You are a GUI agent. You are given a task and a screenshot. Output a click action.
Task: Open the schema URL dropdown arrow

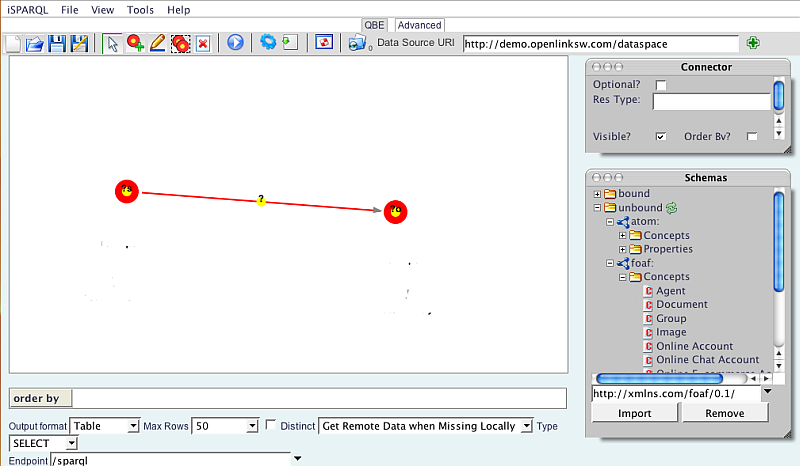pyautogui.click(x=767, y=391)
